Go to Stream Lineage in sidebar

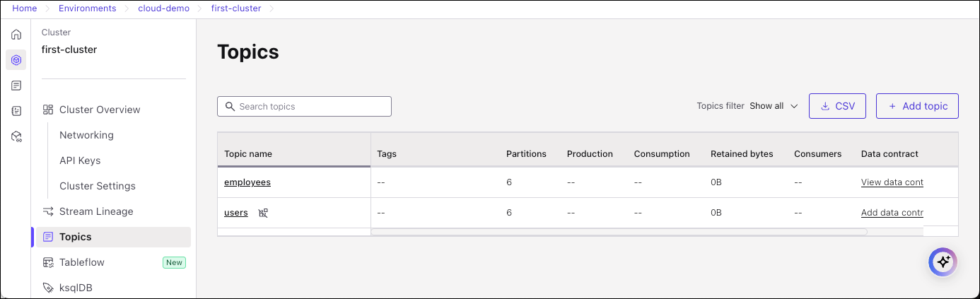[x=96, y=211]
